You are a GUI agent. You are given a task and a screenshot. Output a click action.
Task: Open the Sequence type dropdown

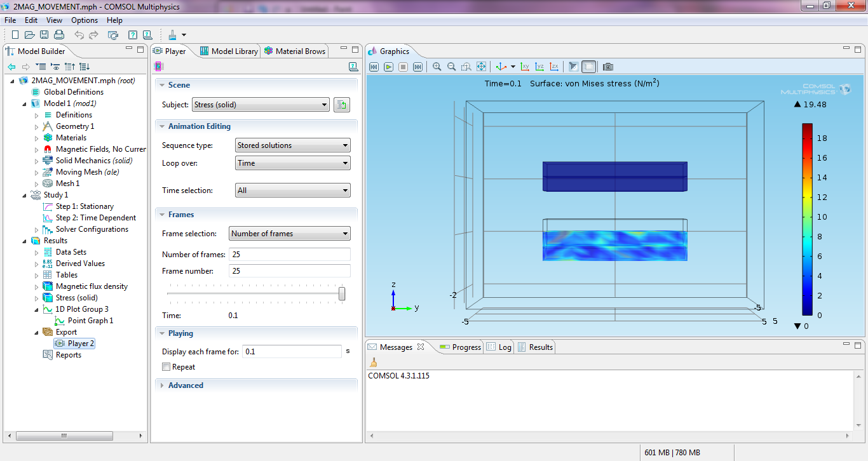coord(292,145)
